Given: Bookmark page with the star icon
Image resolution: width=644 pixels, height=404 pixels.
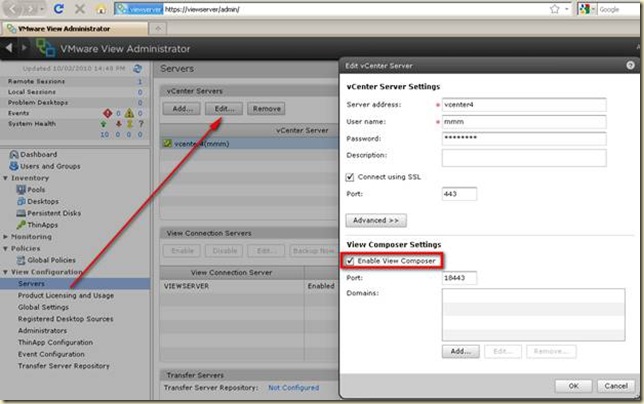Looking at the screenshot, I should tap(554, 9).
